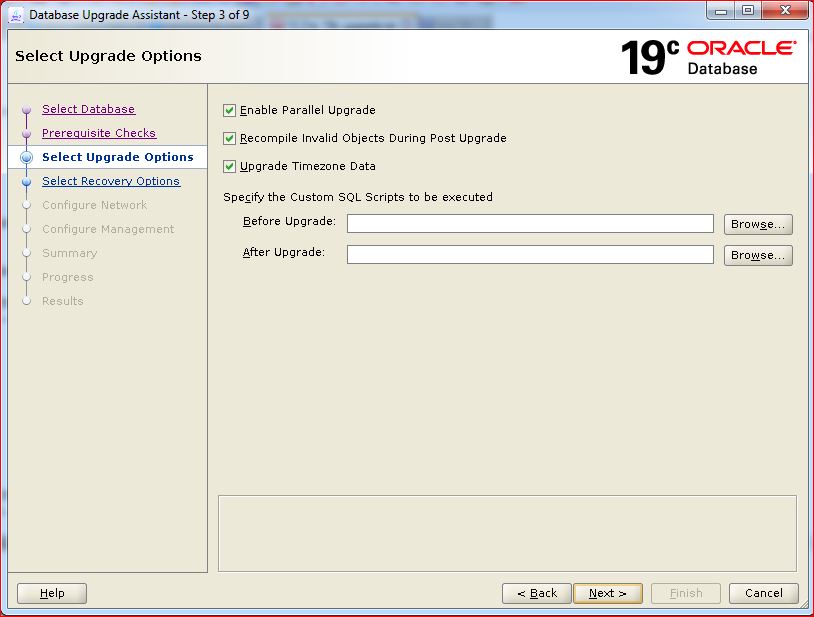Click the Select Database step bullet
The image size is (814, 617).
pos(27,110)
